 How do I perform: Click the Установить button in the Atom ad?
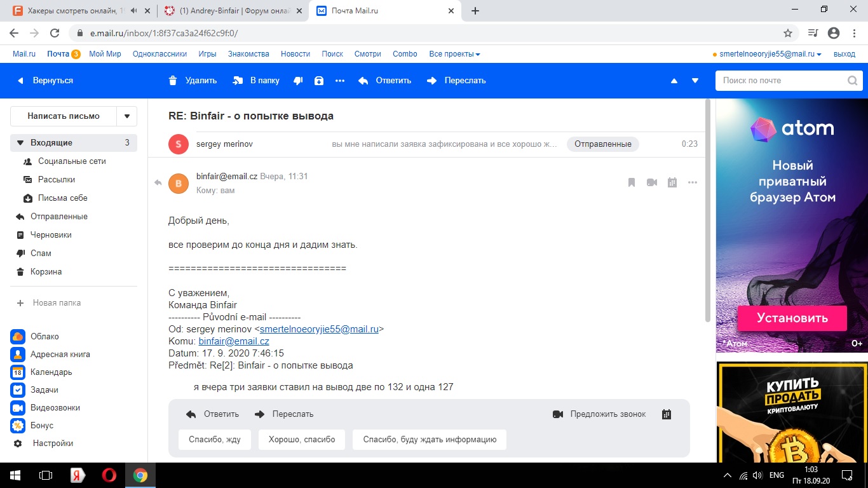tap(792, 318)
